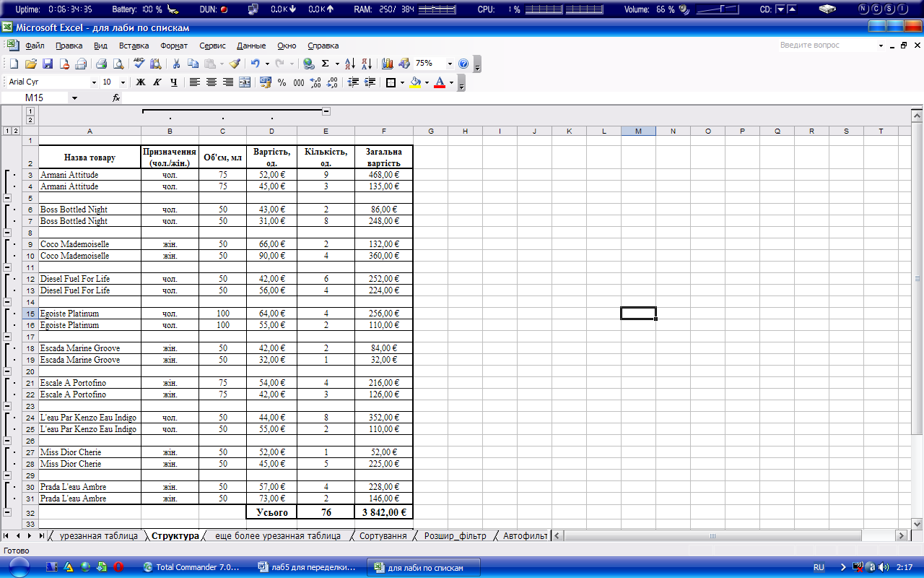The image size is (924, 578).
Task: Click the RU language indicator in the tray
Action: [819, 568]
